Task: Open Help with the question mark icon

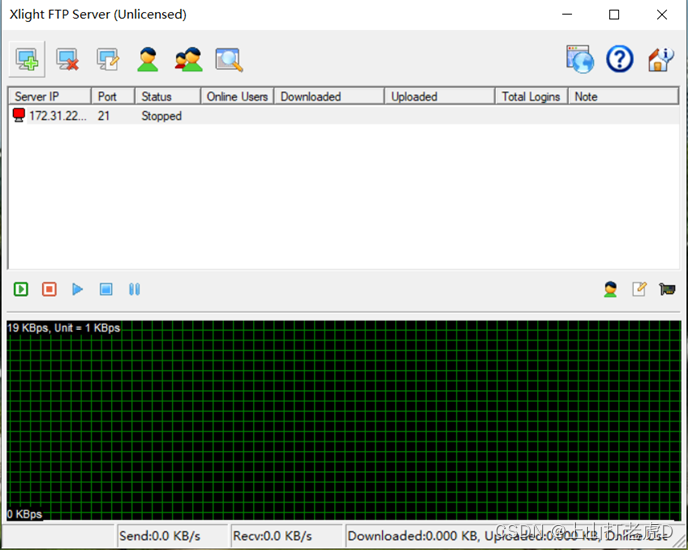Action: pos(620,60)
